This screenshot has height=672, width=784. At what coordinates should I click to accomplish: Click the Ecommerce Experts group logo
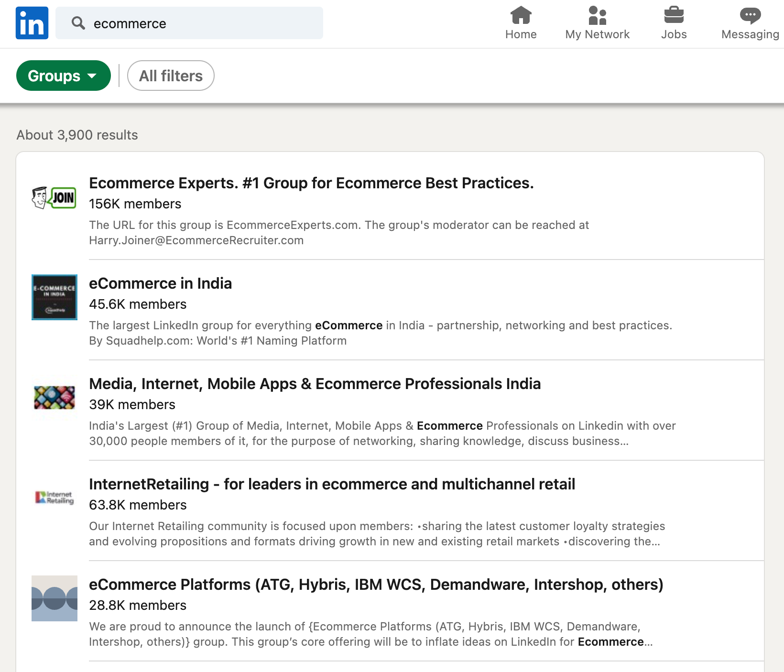pos(54,197)
